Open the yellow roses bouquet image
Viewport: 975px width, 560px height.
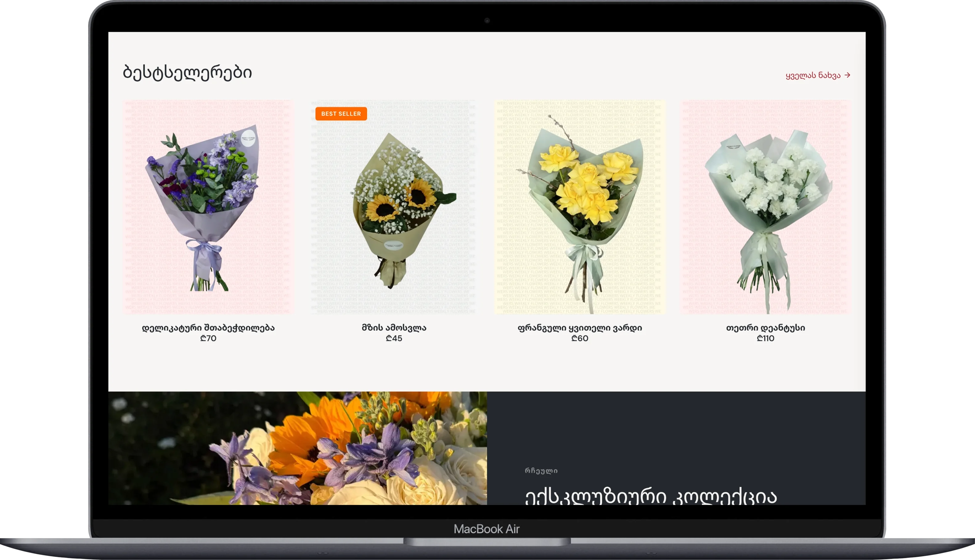[x=580, y=207]
